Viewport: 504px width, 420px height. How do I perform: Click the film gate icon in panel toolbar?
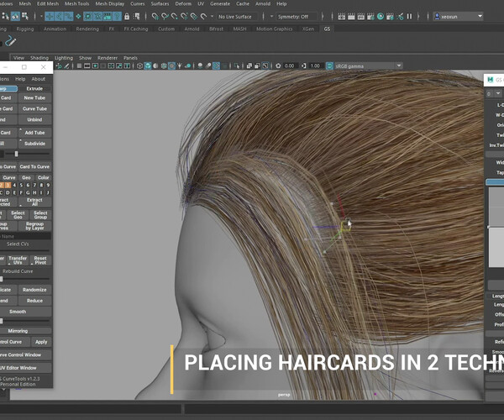87,66
